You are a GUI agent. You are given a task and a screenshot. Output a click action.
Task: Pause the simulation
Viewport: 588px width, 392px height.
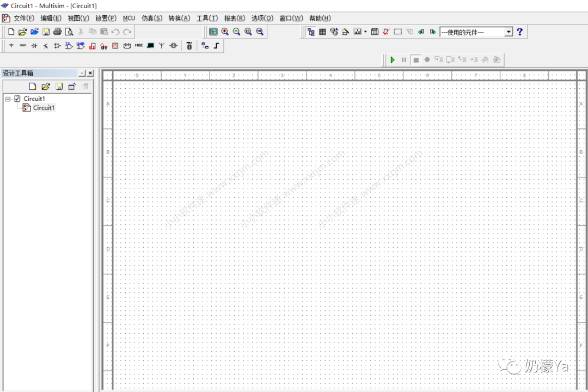point(404,60)
